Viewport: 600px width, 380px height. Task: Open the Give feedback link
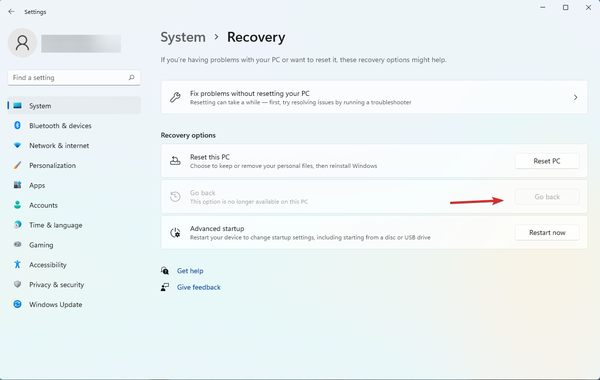point(199,287)
